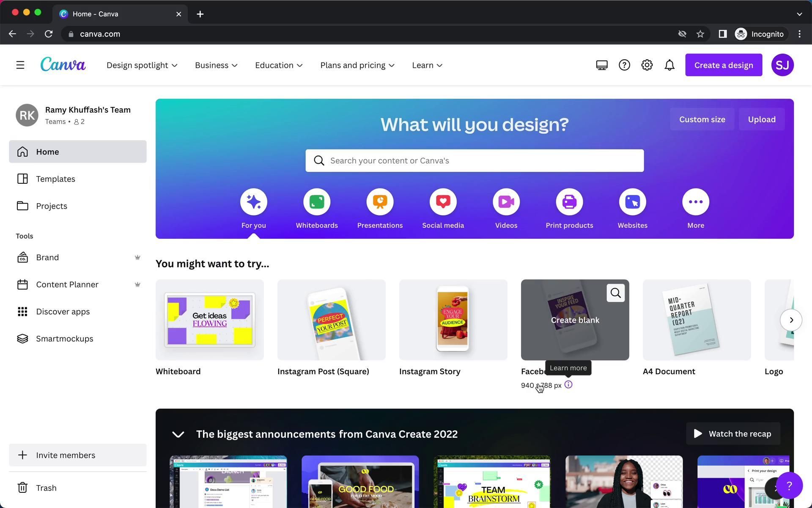The width and height of the screenshot is (812, 508).
Task: Choose the Social media heart icon
Action: (x=443, y=202)
